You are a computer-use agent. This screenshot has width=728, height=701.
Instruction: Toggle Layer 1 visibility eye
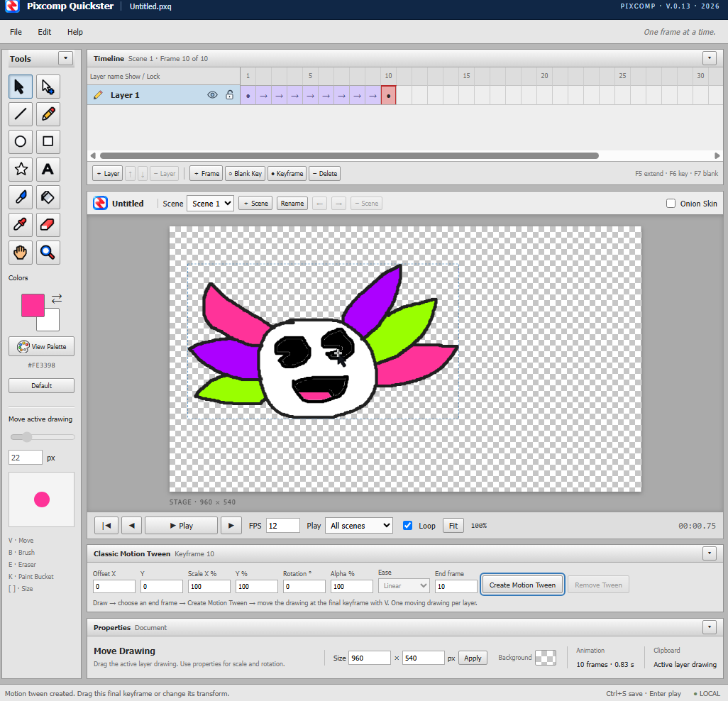tap(212, 95)
